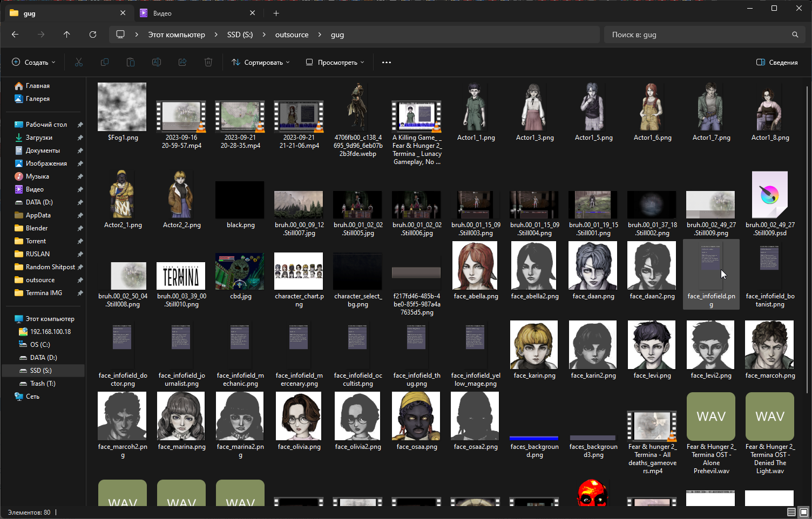Expand chevron after Этот компьютер in path
Screen dimensions: 812x519
point(216,35)
